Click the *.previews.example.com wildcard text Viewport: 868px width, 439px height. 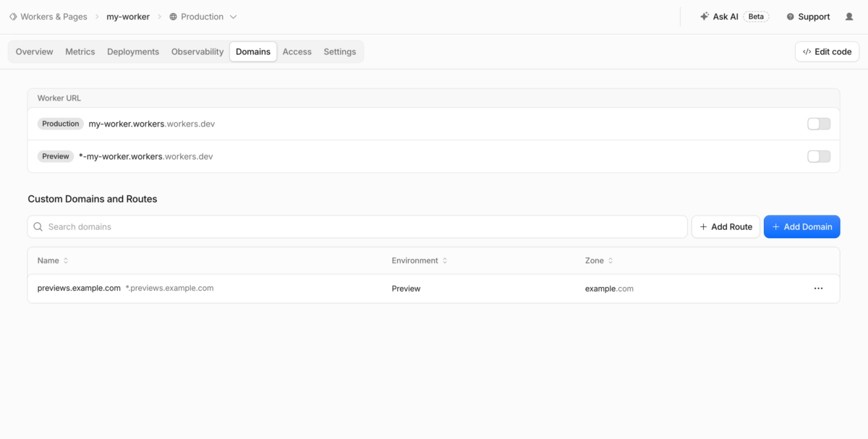coord(170,288)
